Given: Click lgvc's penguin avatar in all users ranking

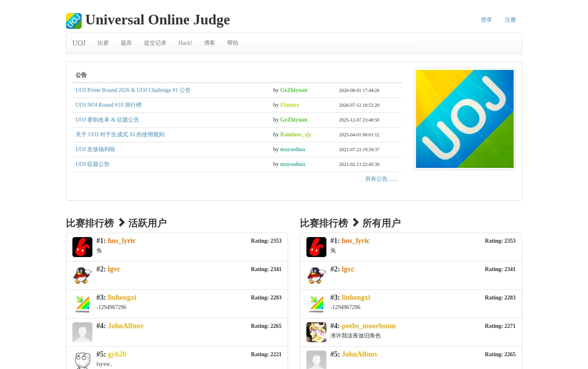Looking at the screenshot, I should pos(316,275).
